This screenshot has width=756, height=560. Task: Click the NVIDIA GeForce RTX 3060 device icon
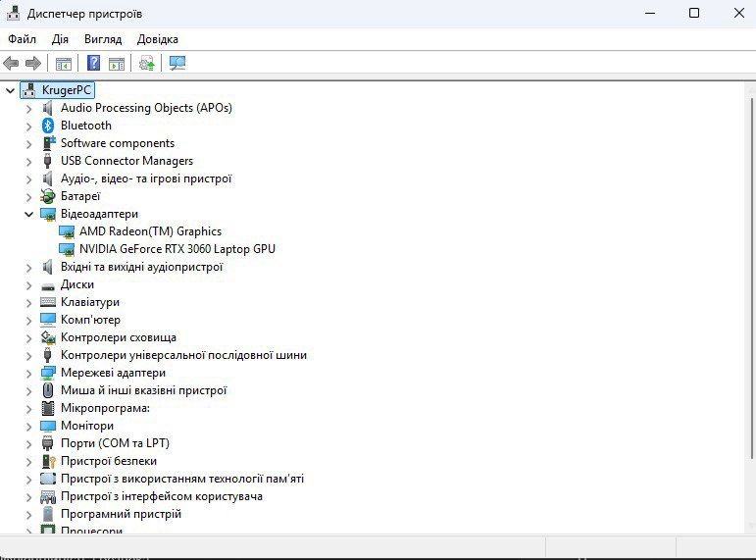pyautogui.click(x=67, y=249)
